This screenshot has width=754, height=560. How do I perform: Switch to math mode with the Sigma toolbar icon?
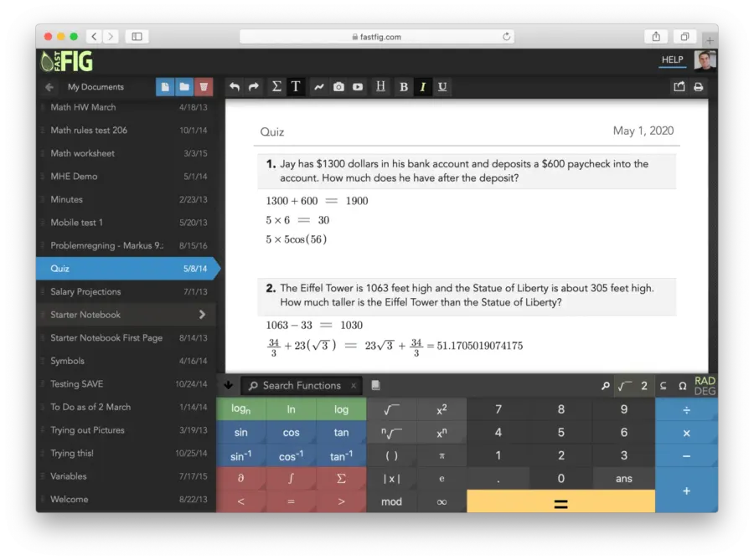[276, 87]
